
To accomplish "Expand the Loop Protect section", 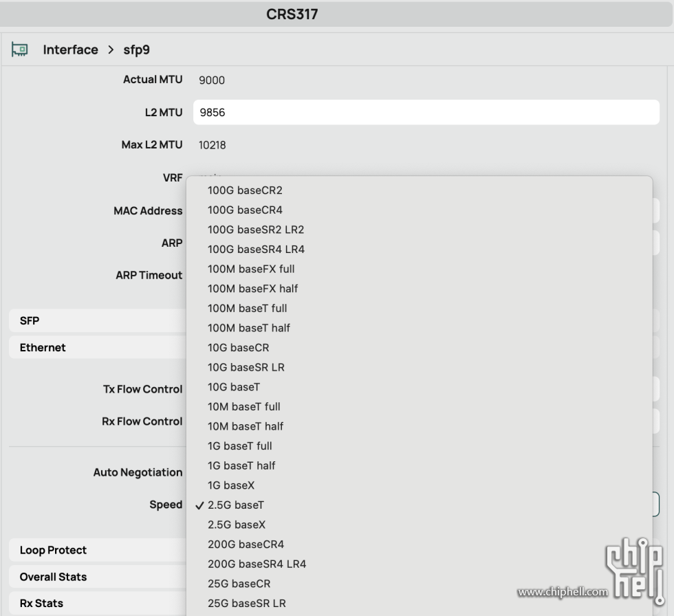I will 98,550.
